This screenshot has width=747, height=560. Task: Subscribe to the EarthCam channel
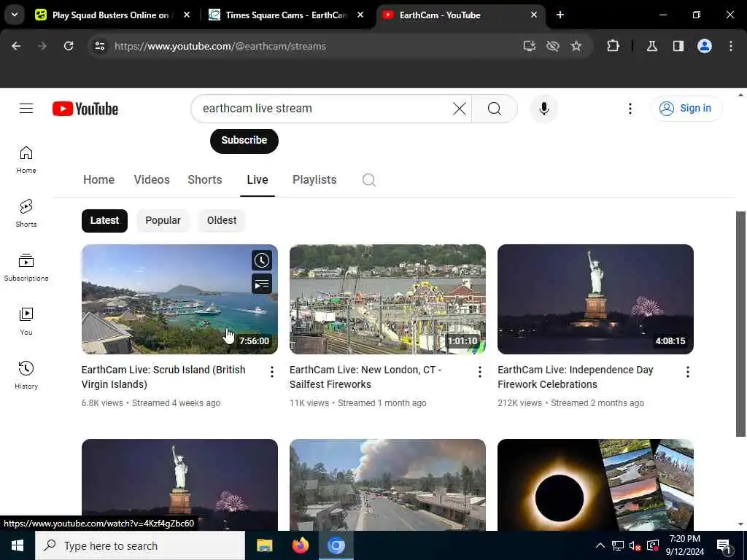(244, 141)
